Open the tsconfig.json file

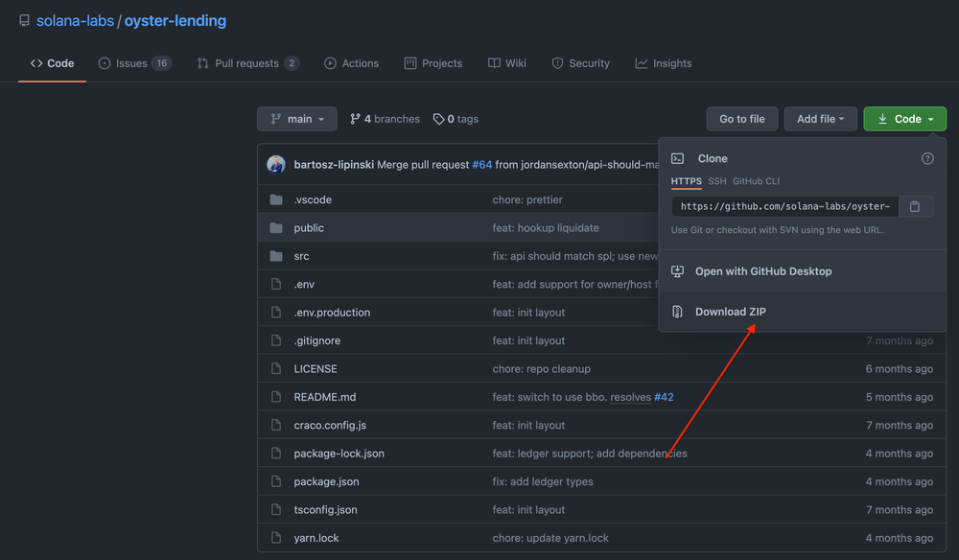point(325,509)
